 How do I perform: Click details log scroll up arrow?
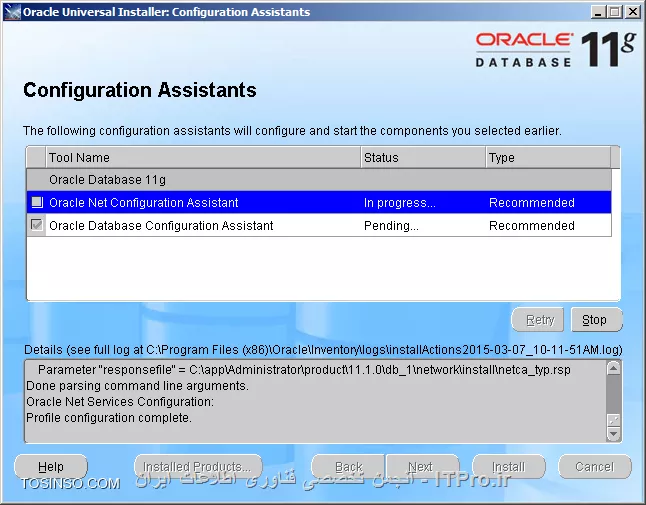pos(613,368)
